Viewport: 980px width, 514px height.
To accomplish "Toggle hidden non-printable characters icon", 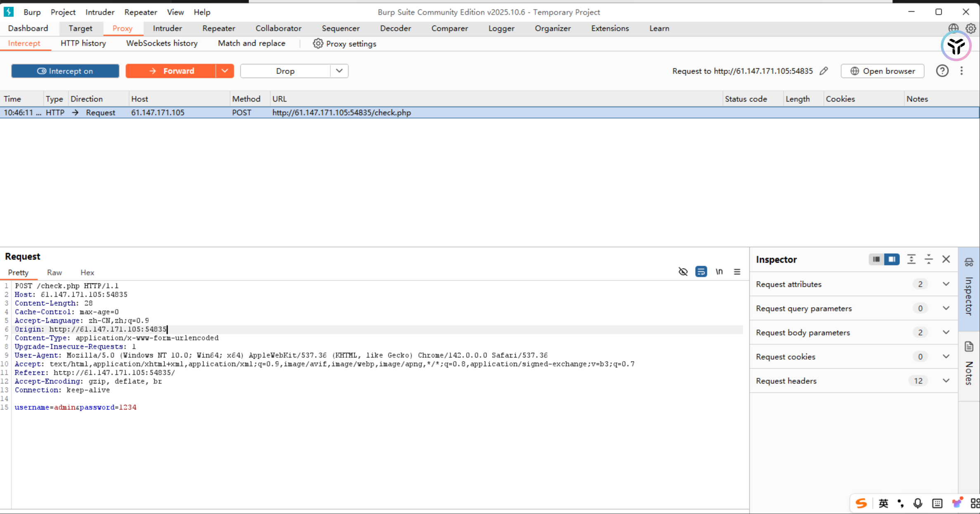I will (x=683, y=271).
